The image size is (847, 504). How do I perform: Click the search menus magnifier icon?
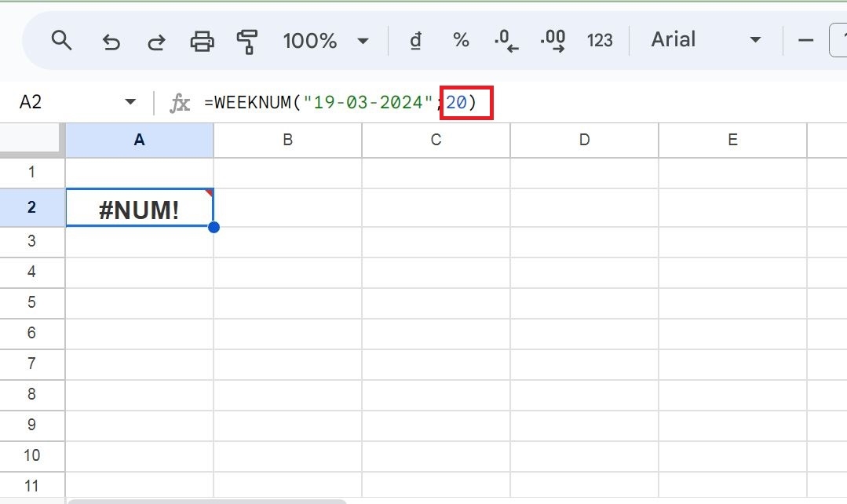61,40
